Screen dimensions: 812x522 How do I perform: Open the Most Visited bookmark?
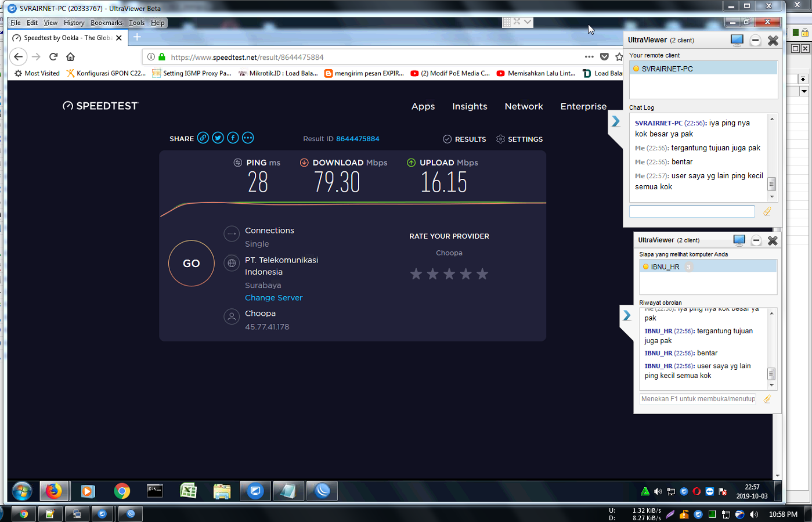(37, 73)
